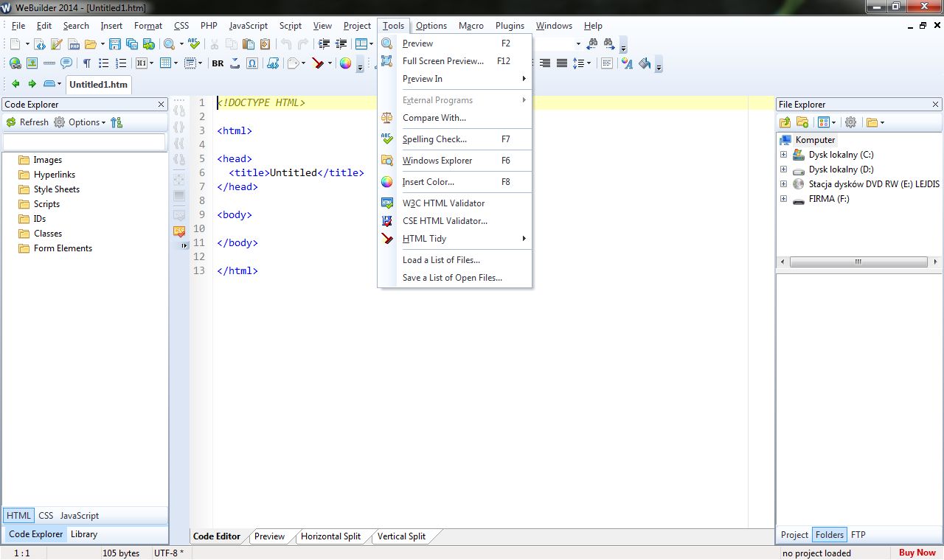Expand the DVD RW (E:) drive node
Screen dimensions: 944x560
(x=783, y=184)
